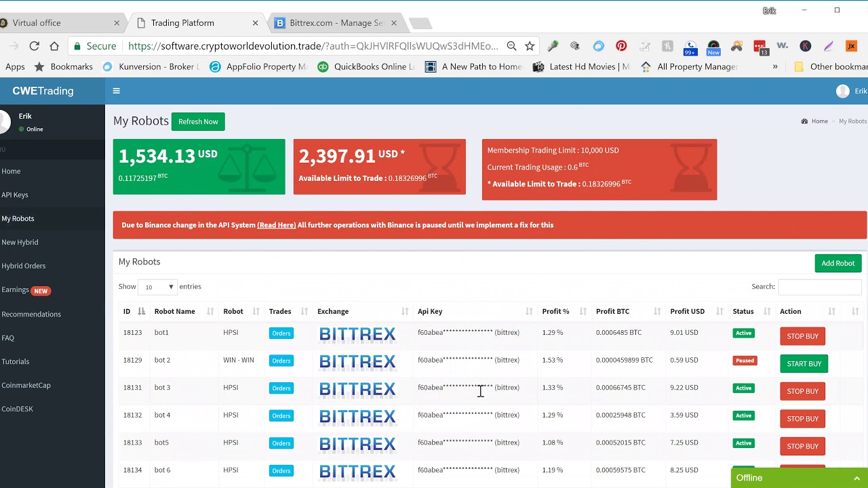
Task: Click the home icon in breadcrumb
Action: coord(804,121)
